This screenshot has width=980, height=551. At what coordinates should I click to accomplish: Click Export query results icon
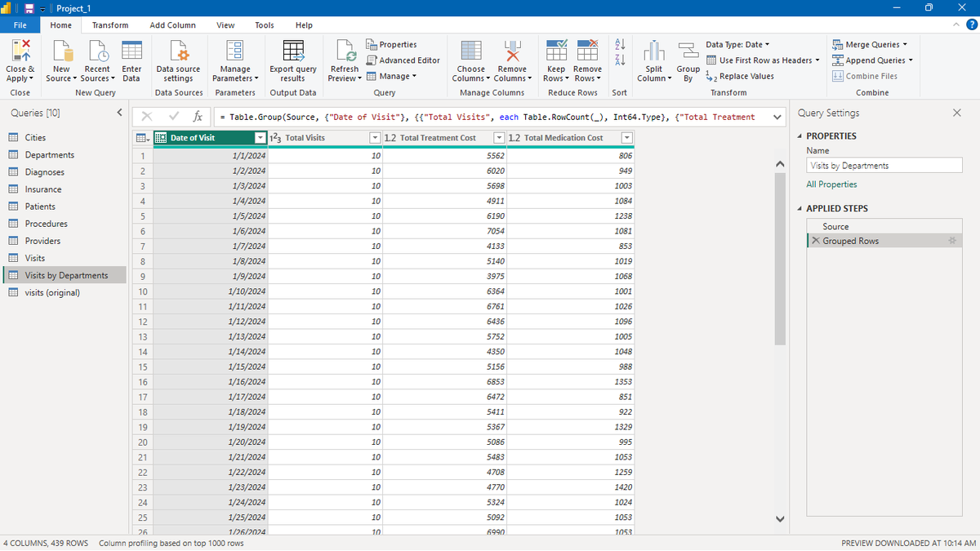[x=293, y=51]
